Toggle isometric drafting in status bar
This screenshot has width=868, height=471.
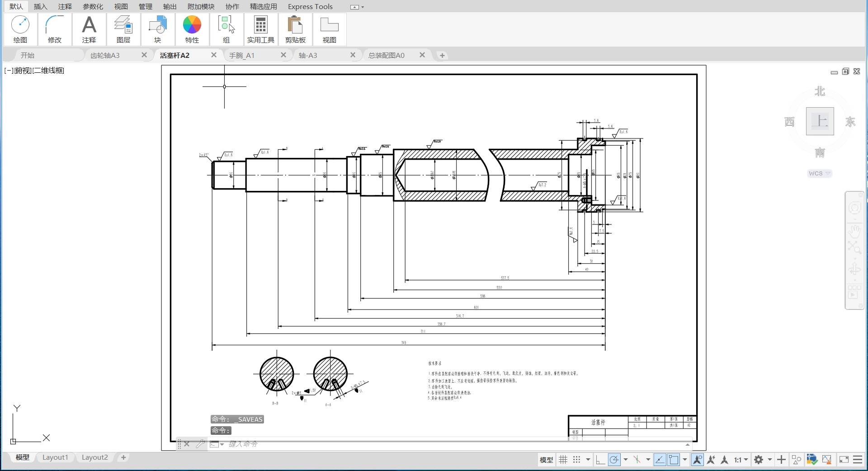[x=637, y=460]
